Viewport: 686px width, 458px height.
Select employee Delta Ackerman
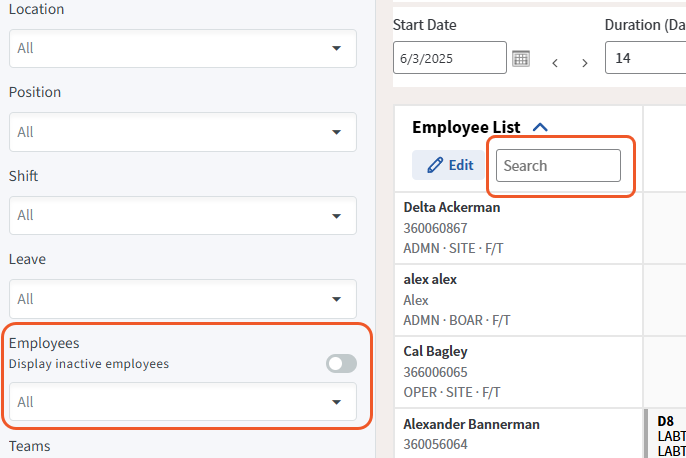click(x=452, y=208)
